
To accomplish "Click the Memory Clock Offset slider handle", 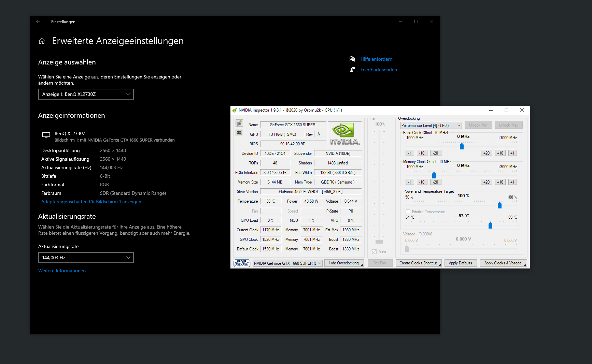I will tap(434, 175).
